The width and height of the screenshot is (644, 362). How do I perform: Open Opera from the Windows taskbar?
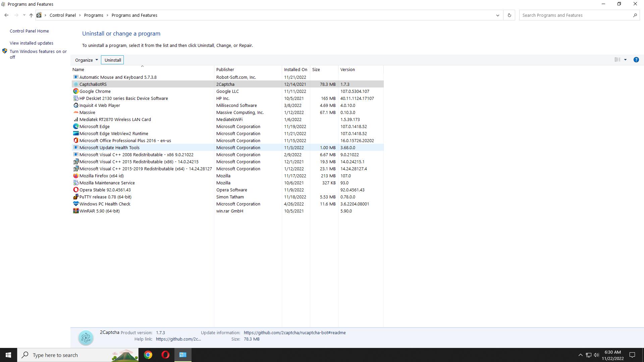pos(165,355)
